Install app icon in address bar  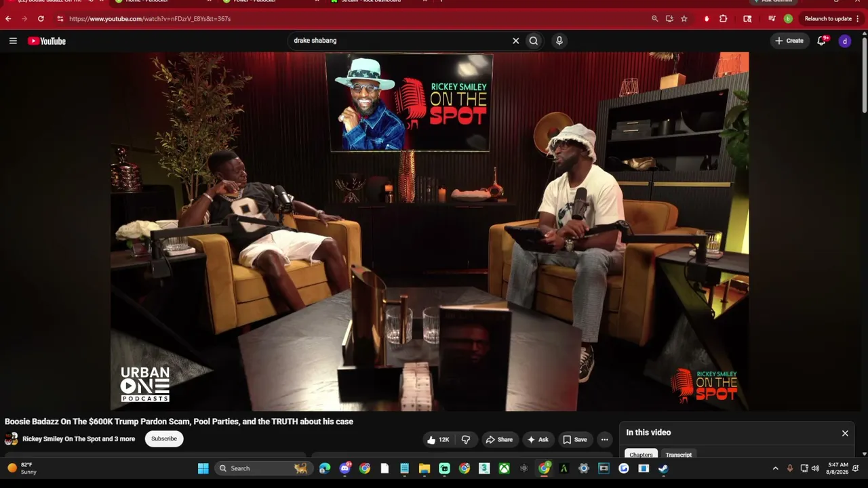pyautogui.click(x=669, y=19)
